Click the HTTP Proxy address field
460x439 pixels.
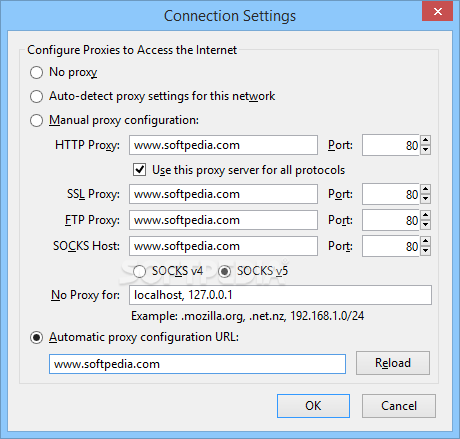[223, 145]
